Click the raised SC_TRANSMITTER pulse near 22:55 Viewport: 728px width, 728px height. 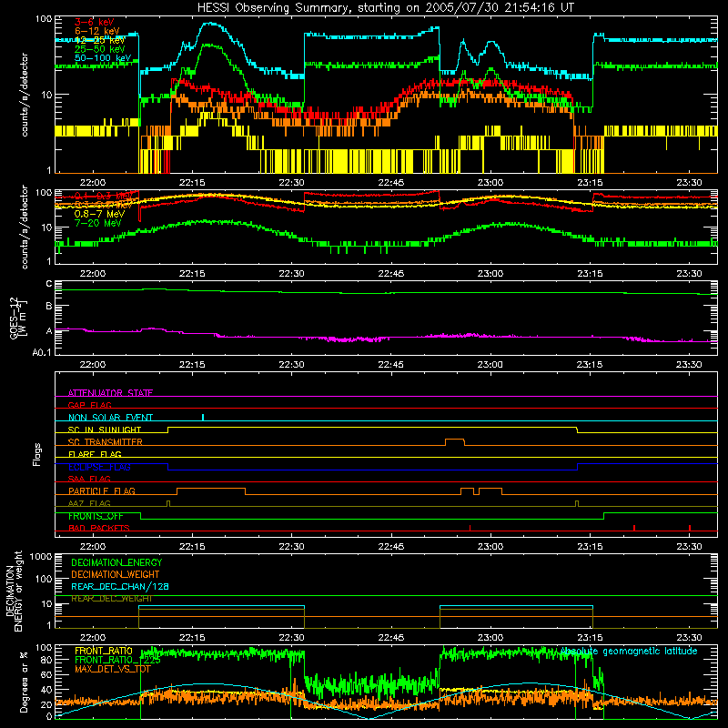455,440
